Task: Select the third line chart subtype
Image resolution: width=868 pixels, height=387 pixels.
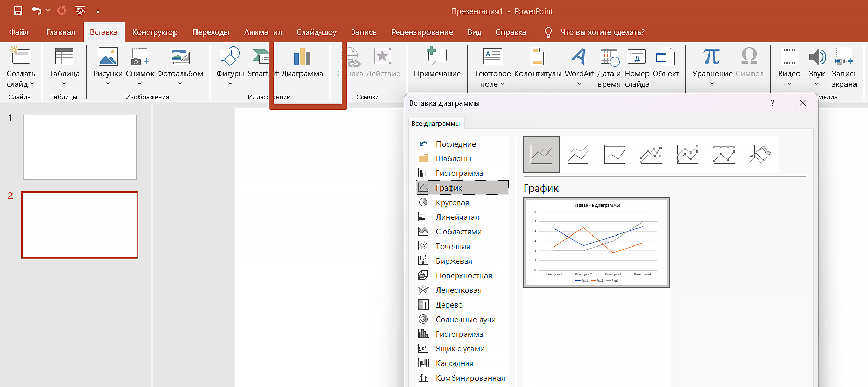Action: tap(615, 155)
